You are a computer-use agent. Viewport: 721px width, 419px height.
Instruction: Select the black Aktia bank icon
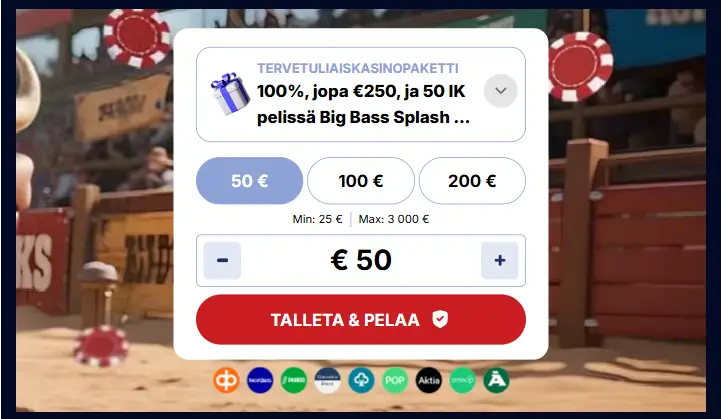[429, 380]
